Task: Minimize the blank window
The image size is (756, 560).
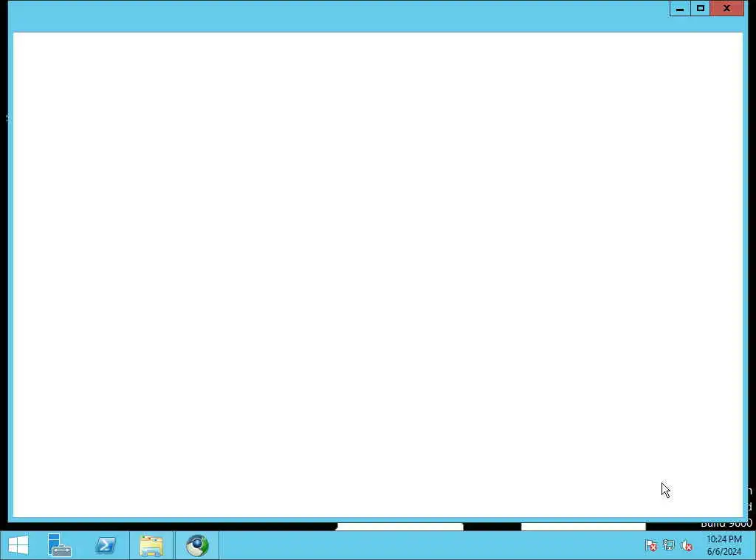Action: (x=680, y=9)
